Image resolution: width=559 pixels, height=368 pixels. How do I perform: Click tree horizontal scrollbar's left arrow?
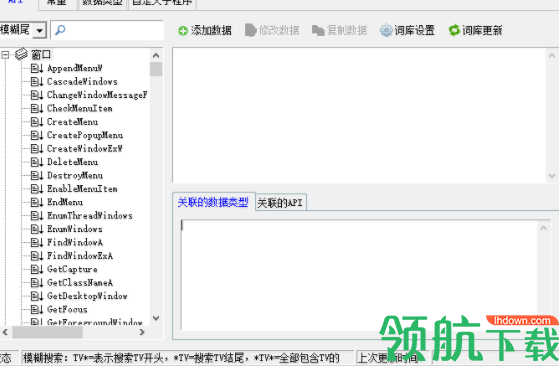[x=5, y=332]
